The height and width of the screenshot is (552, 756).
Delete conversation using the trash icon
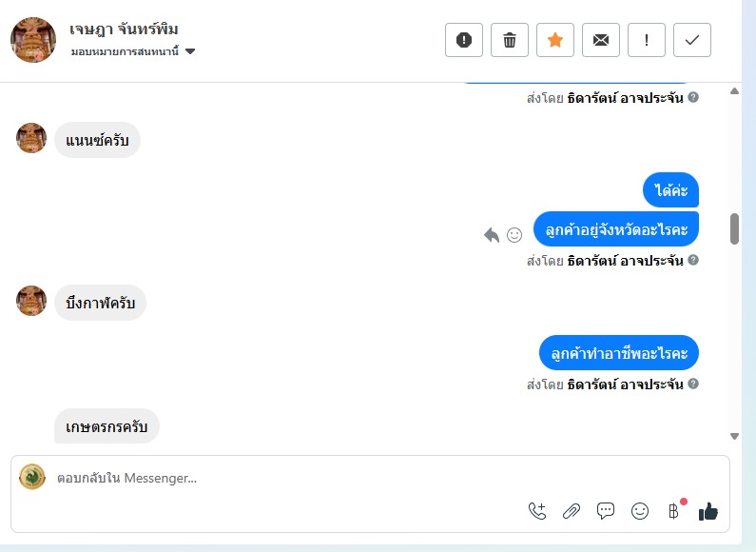pos(510,40)
